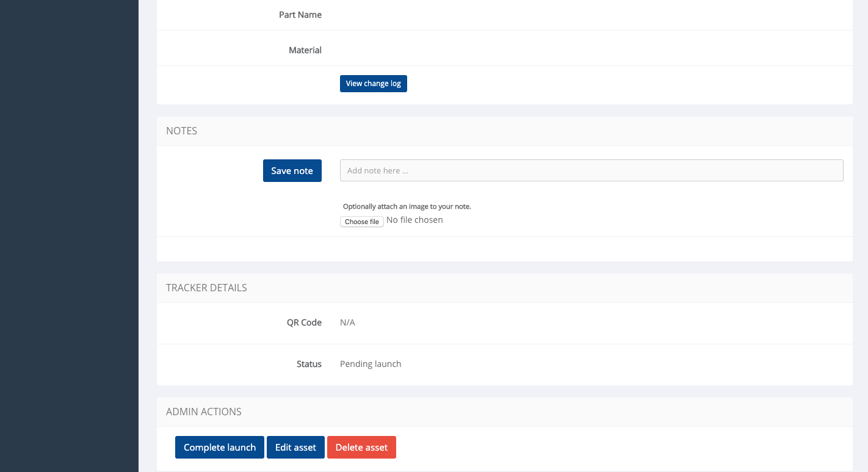Viewport: 868px width, 472px height.
Task: Click the Optionally attach an image hint text
Action: [407, 206]
